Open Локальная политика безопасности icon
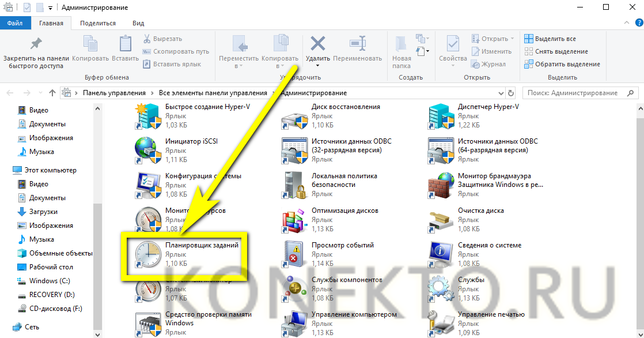Image resolution: width=644 pixels, height=338 pixels. (295, 185)
